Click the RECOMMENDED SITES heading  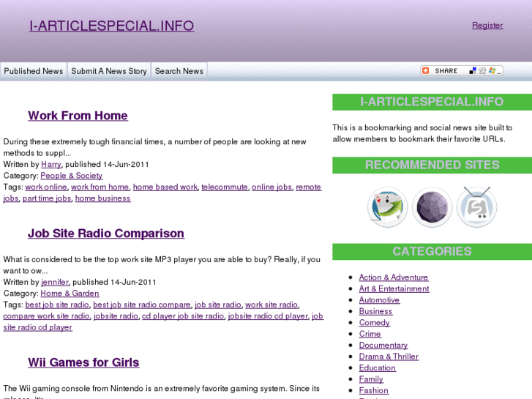(432, 165)
